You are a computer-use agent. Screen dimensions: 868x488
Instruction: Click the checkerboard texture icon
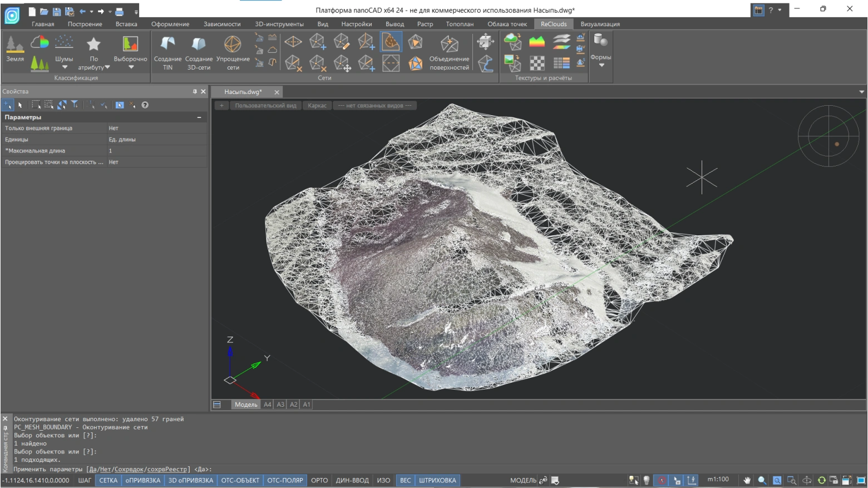click(x=537, y=63)
